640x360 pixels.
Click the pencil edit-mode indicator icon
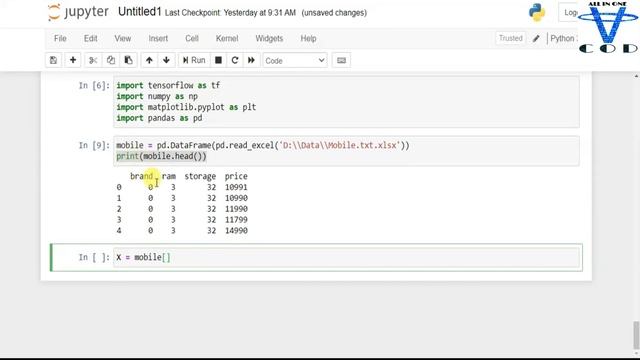[536, 38]
